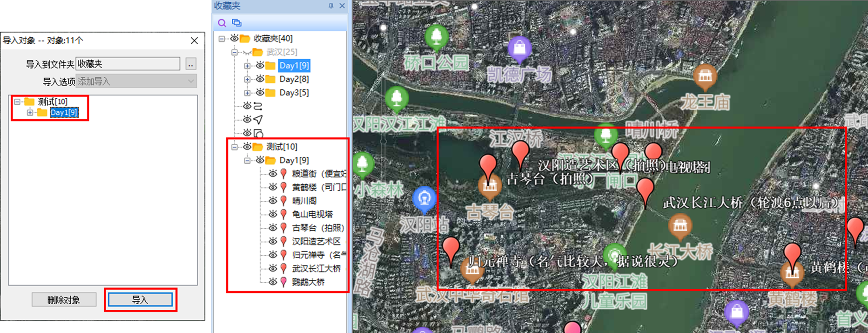
Task: Expand Day1[9] in the import dialog
Action: [30, 113]
